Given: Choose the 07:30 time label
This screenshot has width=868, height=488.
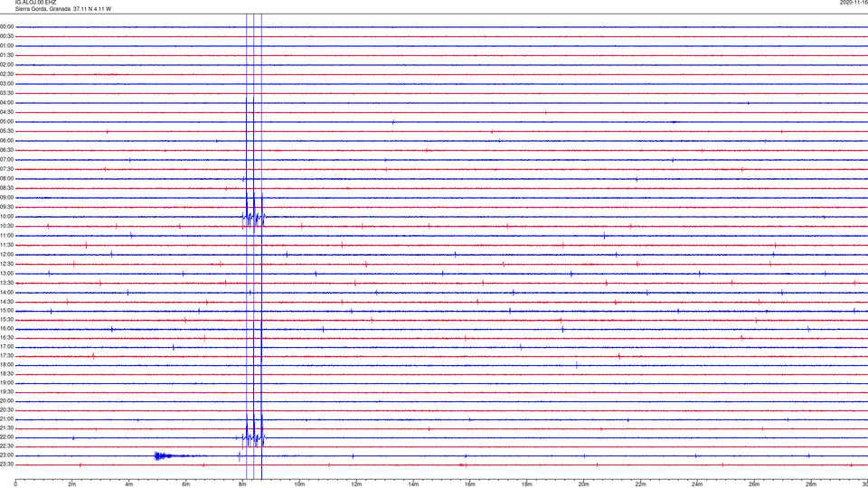Looking at the screenshot, I should click(7, 169).
